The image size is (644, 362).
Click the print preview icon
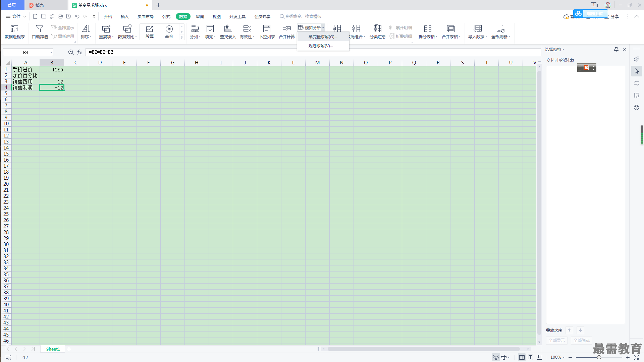click(x=69, y=16)
